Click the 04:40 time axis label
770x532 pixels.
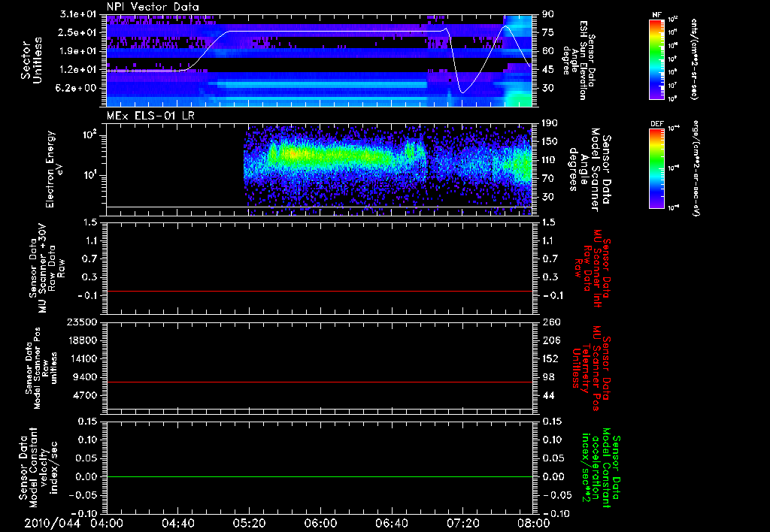(177, 523)
